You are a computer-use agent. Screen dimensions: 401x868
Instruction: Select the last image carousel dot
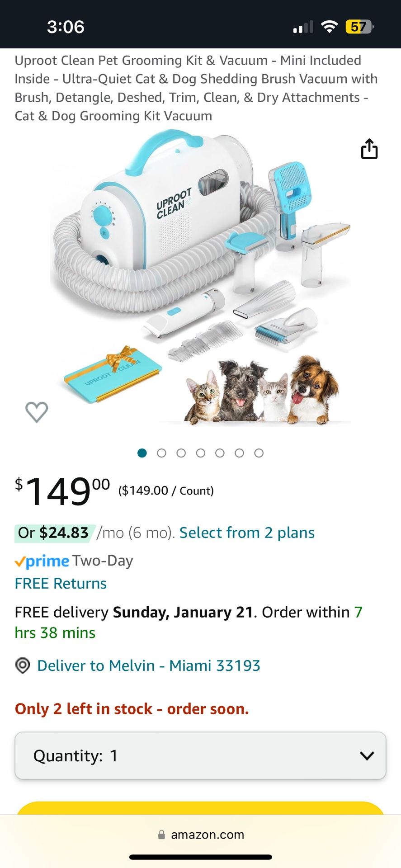[259, 453]
